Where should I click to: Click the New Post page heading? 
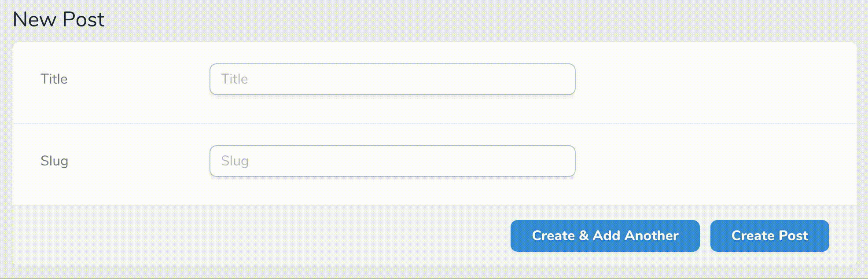point(59,19)
